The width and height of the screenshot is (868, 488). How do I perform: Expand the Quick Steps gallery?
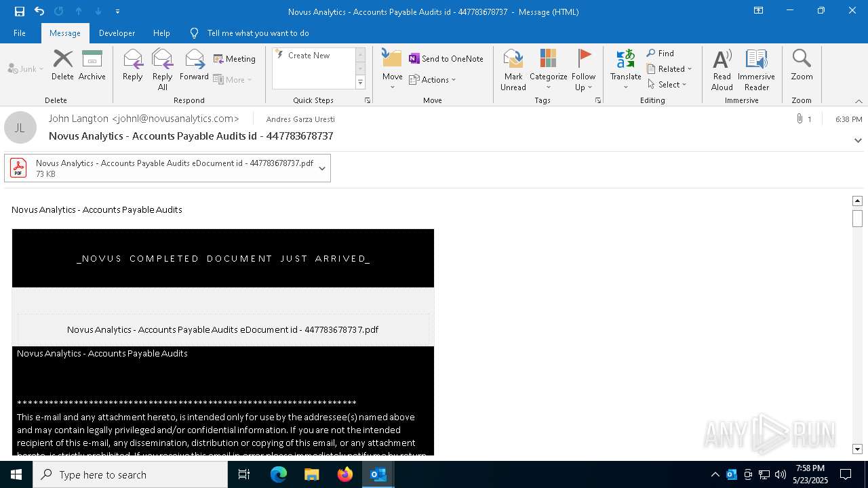point(361,83)
